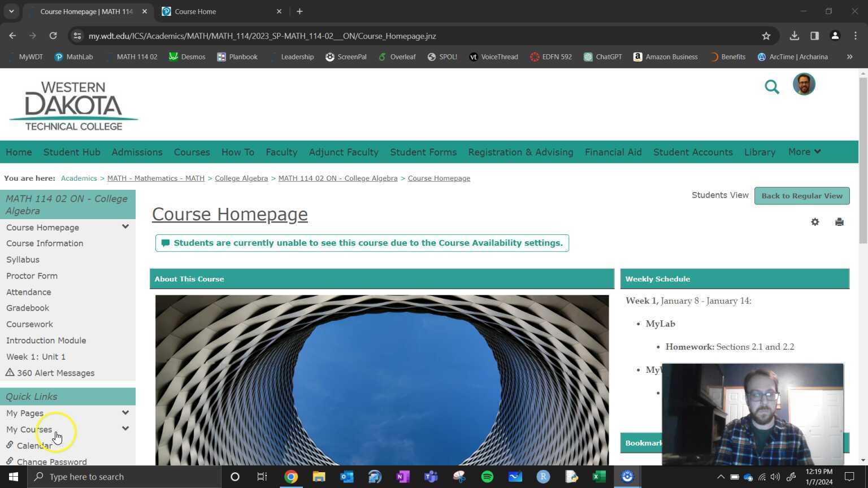Open the Introduction Module link
The height and width of the screenshot is (488, 868).
[46, 341]
